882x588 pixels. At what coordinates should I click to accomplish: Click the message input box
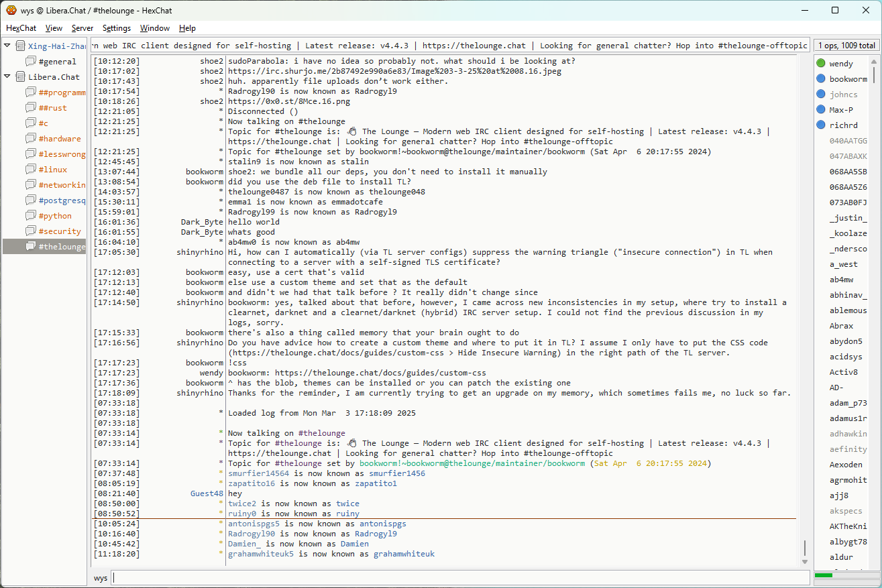(x=460, y=577)
